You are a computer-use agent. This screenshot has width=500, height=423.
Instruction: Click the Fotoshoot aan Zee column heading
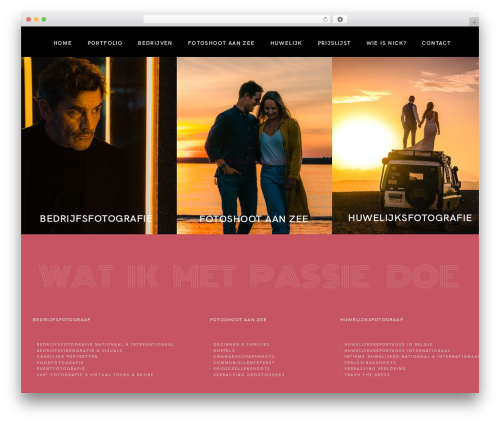[x=238, y=319]
